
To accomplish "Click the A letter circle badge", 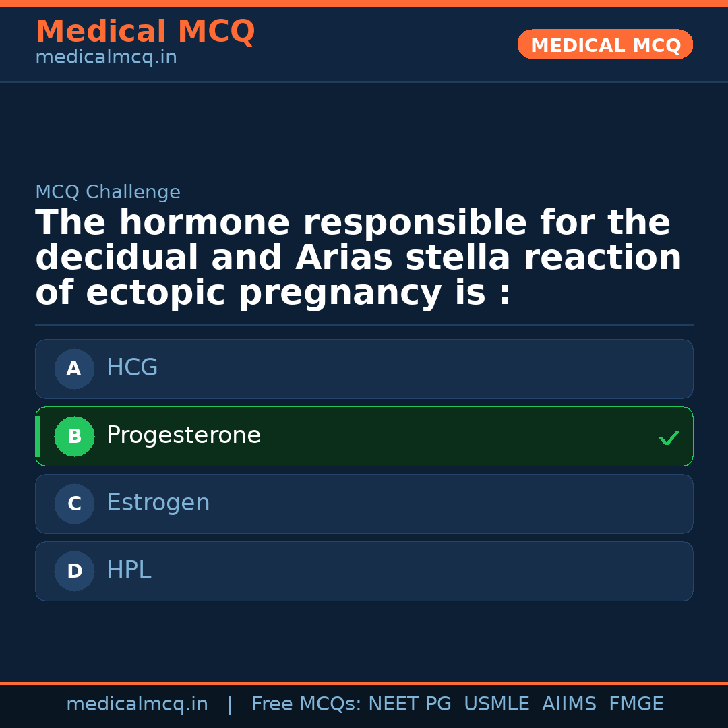I will [x=74, y=369].
